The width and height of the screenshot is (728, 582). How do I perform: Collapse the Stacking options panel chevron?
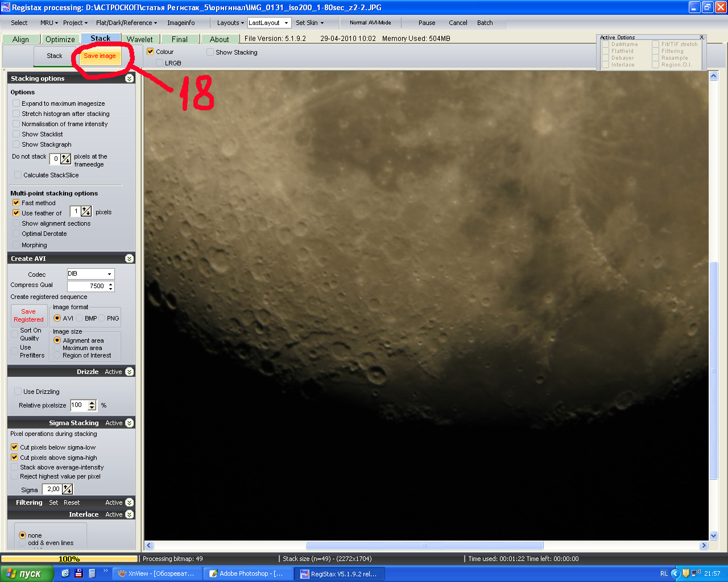click(x=129, y=78)
